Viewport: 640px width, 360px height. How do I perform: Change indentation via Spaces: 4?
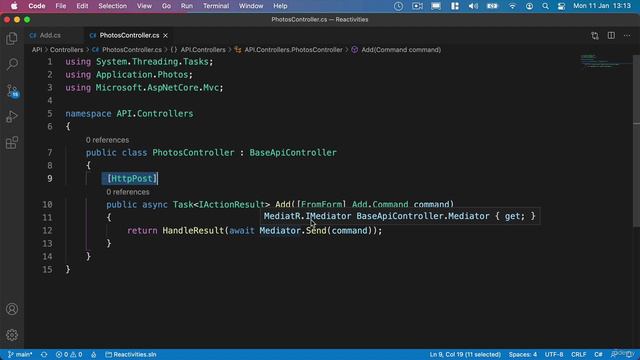pos(522,354)
